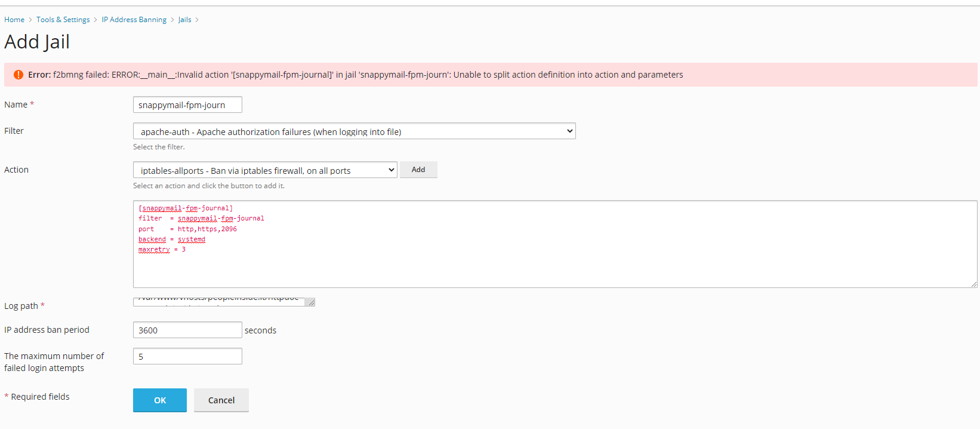Click the 'seconds' unit label
This screenshot has height=429, width=980.
(x=260, y=330)
